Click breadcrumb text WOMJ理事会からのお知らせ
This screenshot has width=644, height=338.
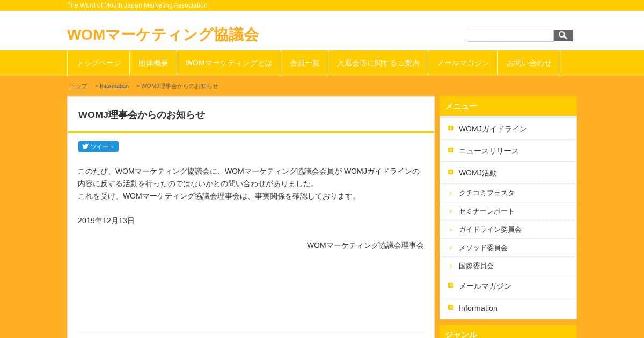click(x=180, y=86)
